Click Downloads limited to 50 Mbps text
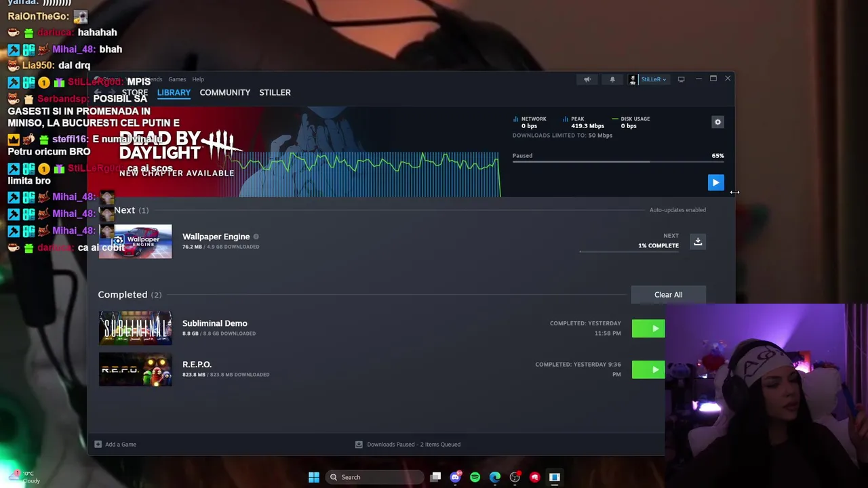The height and width of the screenshot is (488, 868). click(x=562, y=136)
